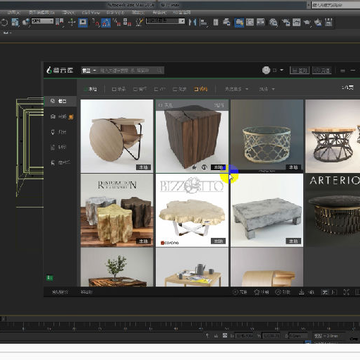360x360 pixels.
Task: Open the Schematic View
Action: (x=261, y=22)
